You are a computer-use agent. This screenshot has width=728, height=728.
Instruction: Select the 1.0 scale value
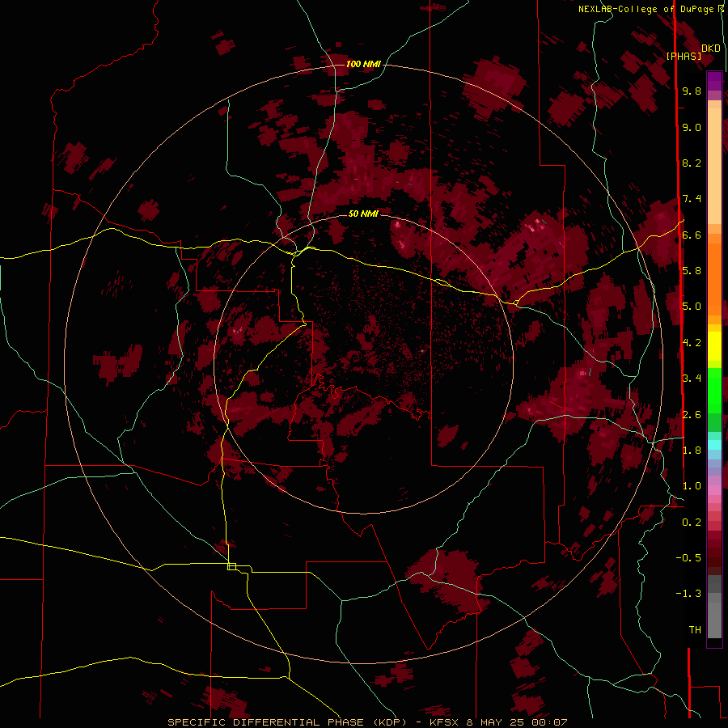(x=692, y=486)
